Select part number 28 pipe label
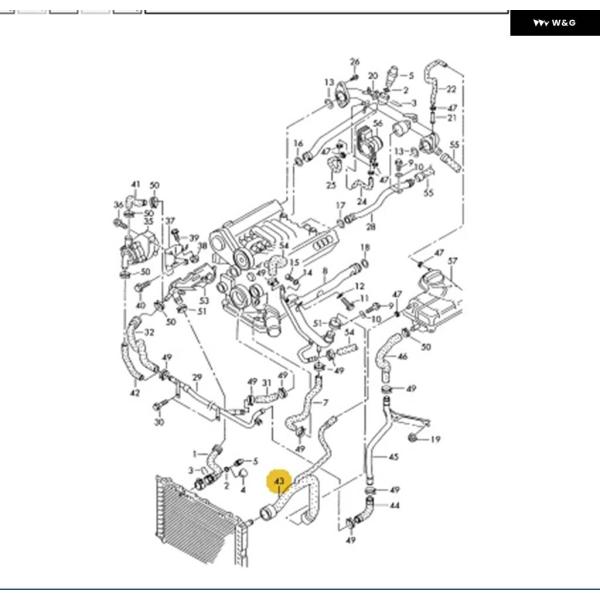This screenshot has width=600, height=600. tap(370, 227)
